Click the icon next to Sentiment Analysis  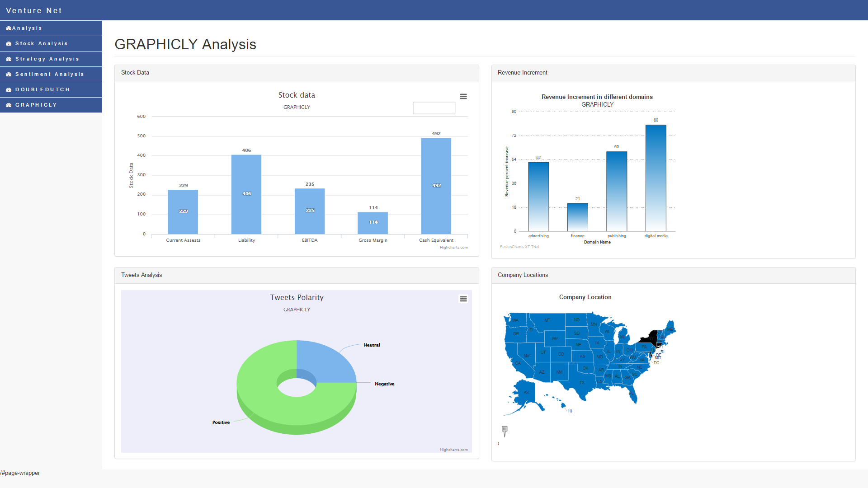pos(9,75)
